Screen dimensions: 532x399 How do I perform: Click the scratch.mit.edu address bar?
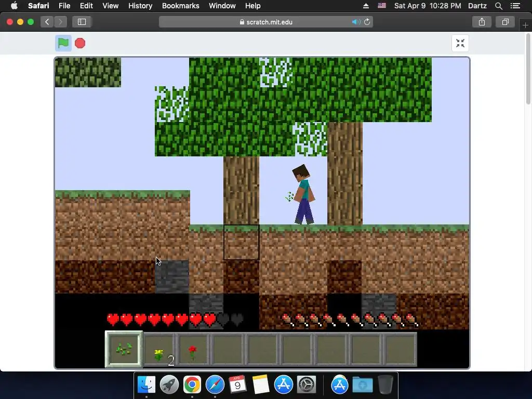click(x=266, y=22)
